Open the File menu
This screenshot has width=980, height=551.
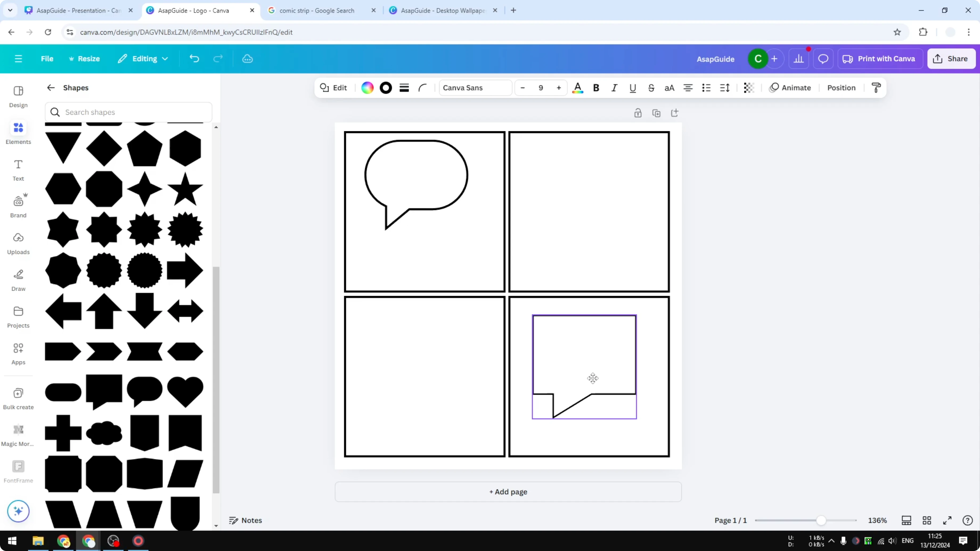pyautogui.click(x=47, y=59)
